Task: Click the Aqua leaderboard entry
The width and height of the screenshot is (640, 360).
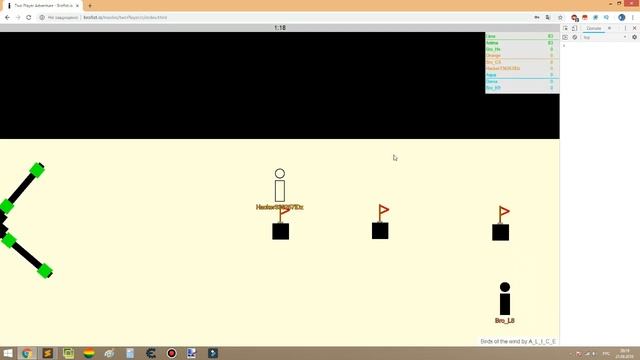Action: point(522,75)
